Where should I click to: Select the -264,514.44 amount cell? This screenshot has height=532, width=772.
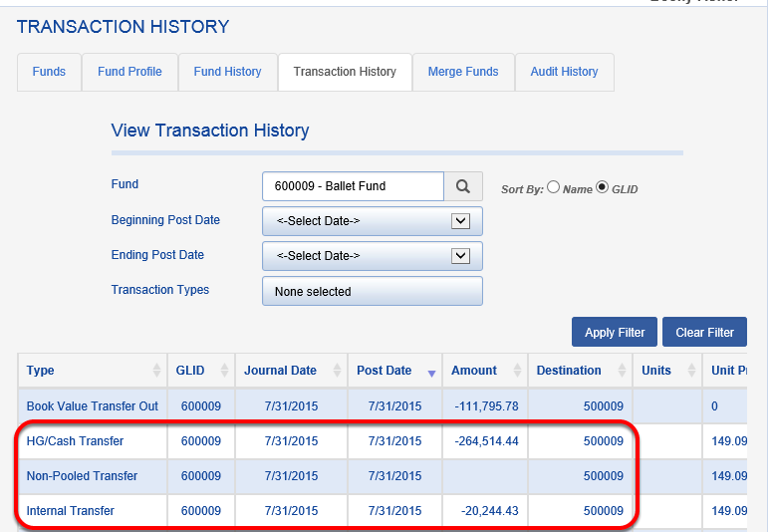(x=486, y=441)
